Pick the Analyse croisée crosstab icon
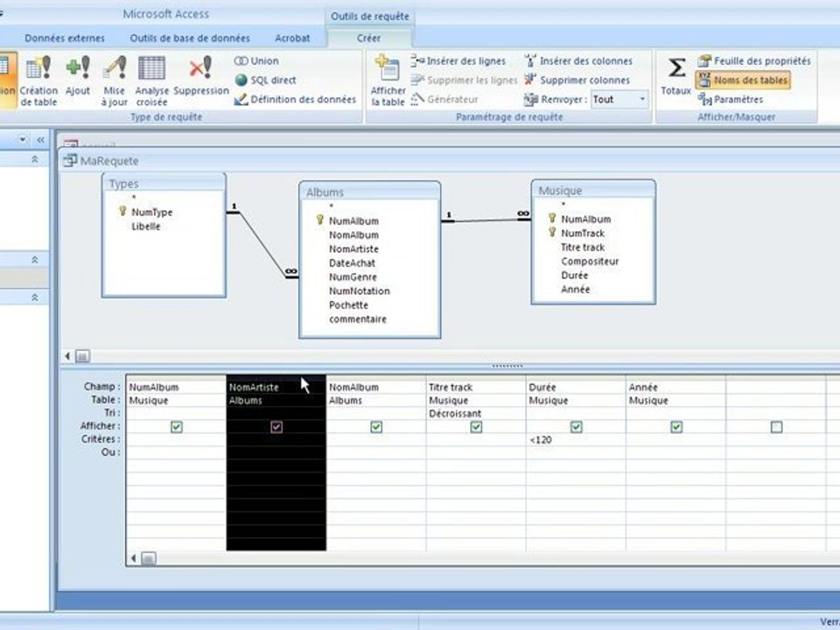Viewport: 840px width, 630px height. click(151, 80)
